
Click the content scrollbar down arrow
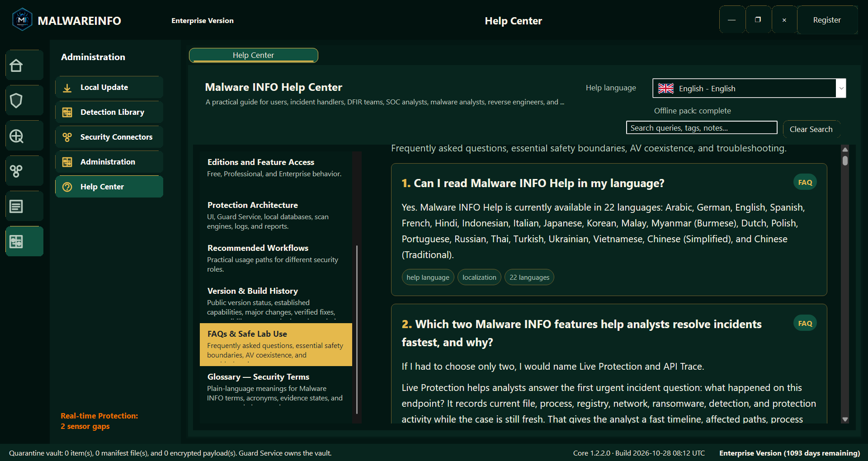[845, 419]
